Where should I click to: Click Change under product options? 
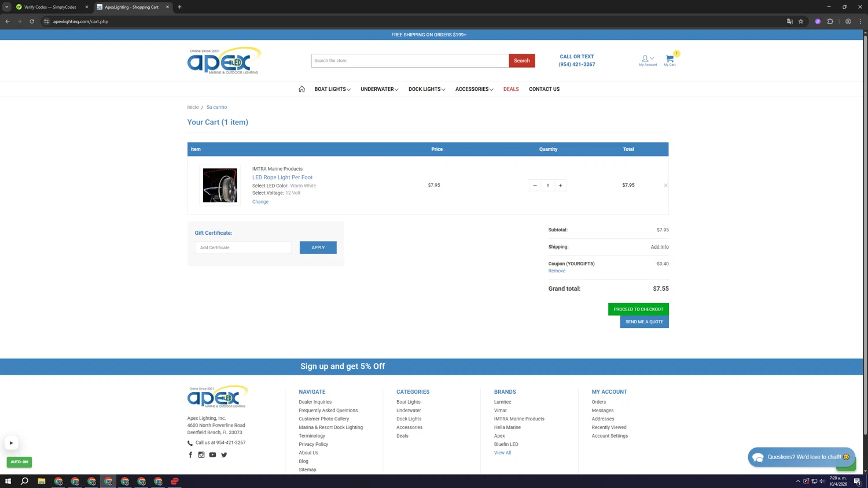[260, 202]
